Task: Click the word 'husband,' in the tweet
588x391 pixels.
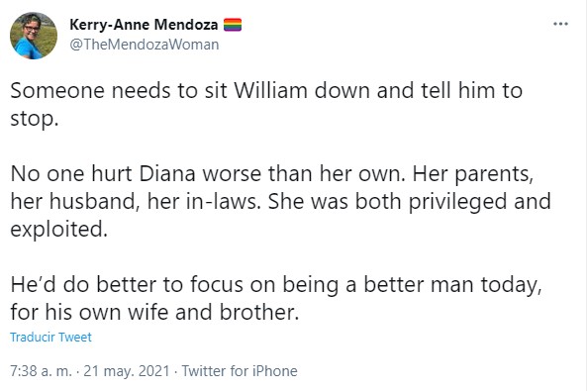Action: [x=95, y=201]
